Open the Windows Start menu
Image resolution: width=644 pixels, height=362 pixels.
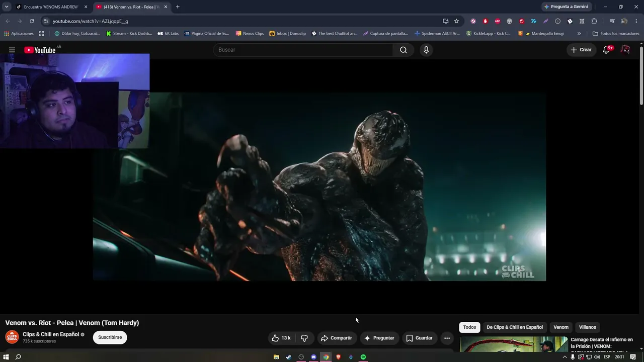(x=6, y=357)
